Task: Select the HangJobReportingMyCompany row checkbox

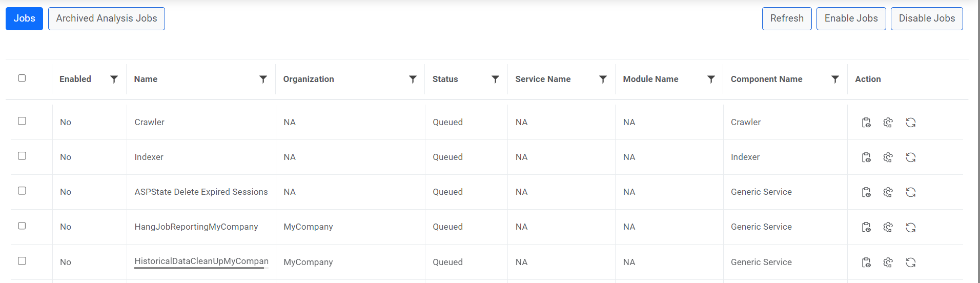Action: click(22, 226)
